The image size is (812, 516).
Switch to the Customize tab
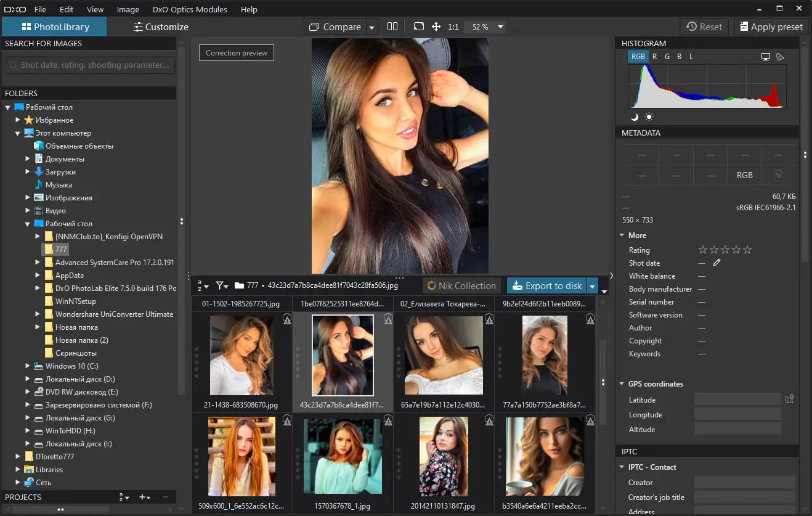(161, 27)
